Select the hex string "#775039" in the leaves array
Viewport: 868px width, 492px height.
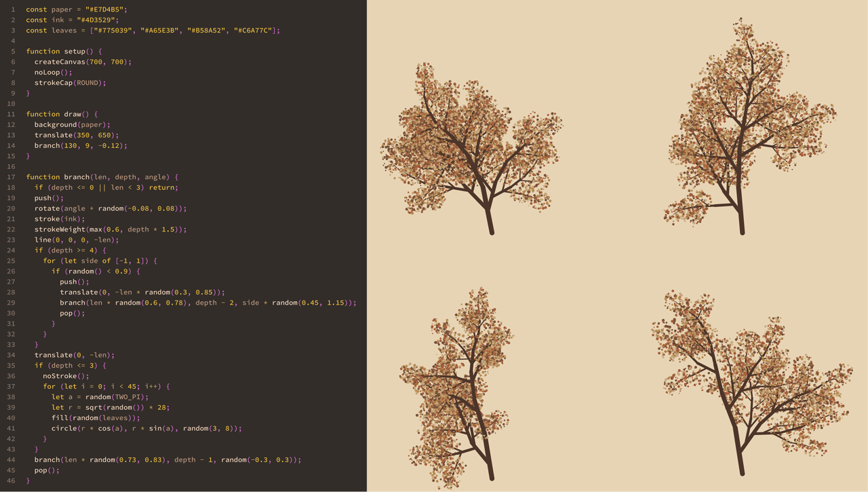point(113,31)
